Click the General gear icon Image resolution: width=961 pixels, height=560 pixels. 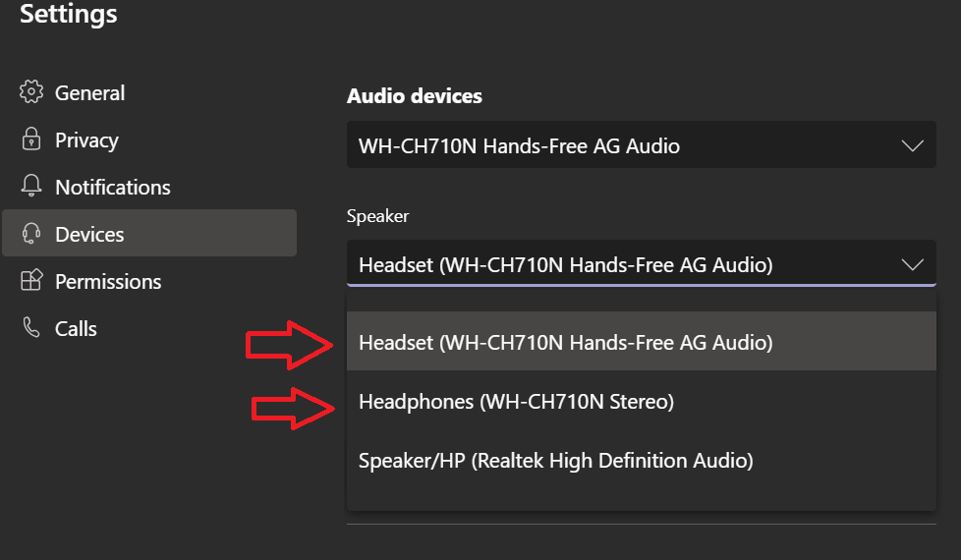pos(31,92)
